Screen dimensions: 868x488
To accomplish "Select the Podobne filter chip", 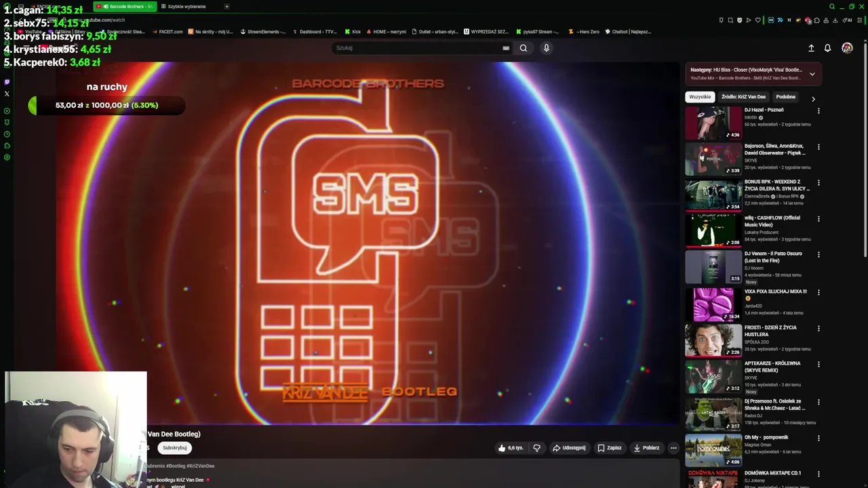I will click(785, 97).
